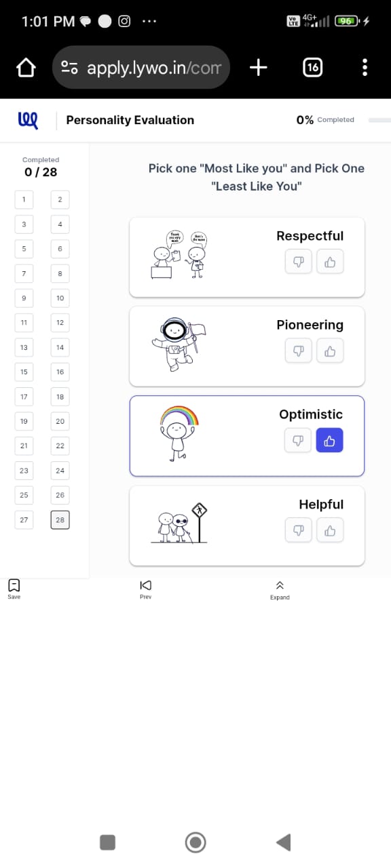
Task: Open a new tab with plus icon
Action: pyautogui.click(x=259, y=67)
